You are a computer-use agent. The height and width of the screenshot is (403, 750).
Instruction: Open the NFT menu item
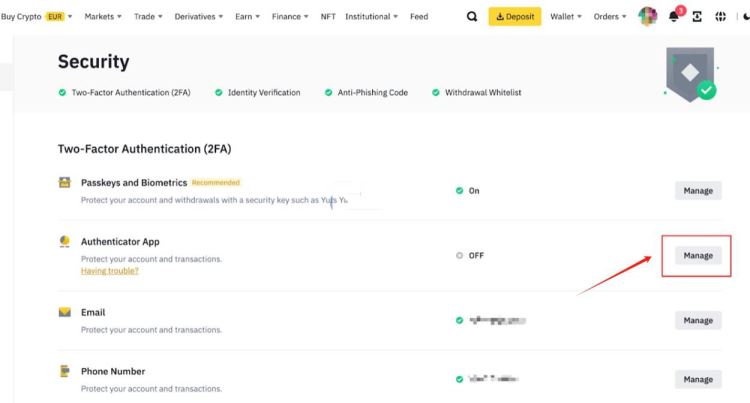pos(328,17)
